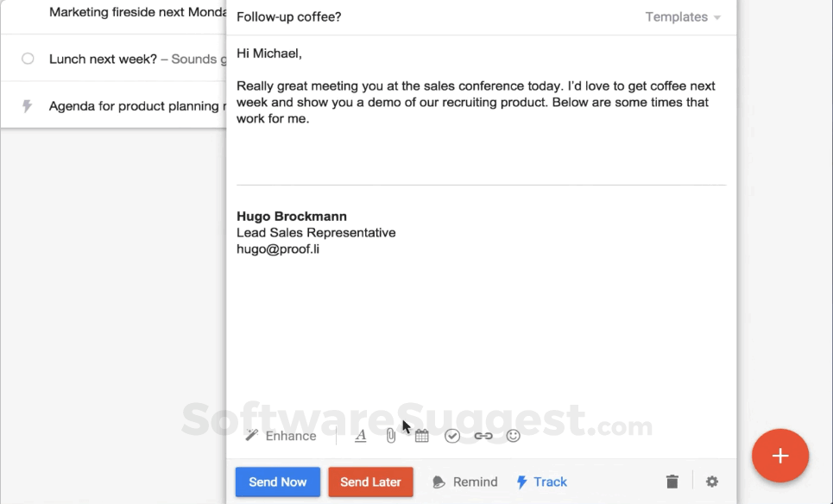Open the Marketing fireside email
The height and width of the screenshot is (504, 833).
click(x=129, y=12)
